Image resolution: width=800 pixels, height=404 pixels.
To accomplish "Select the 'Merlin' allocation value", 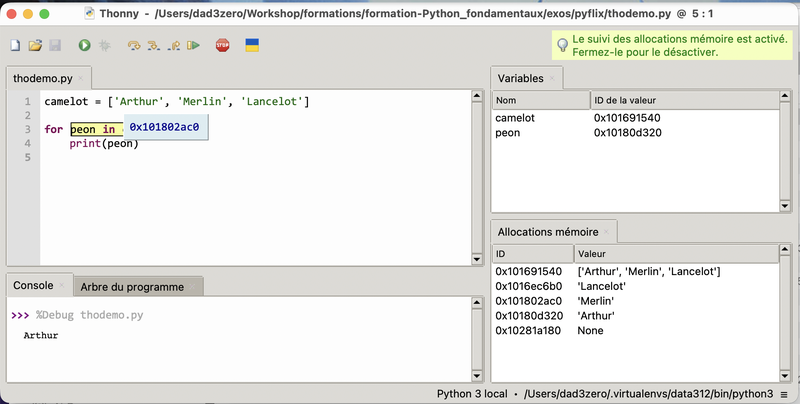I will point(595,301).
